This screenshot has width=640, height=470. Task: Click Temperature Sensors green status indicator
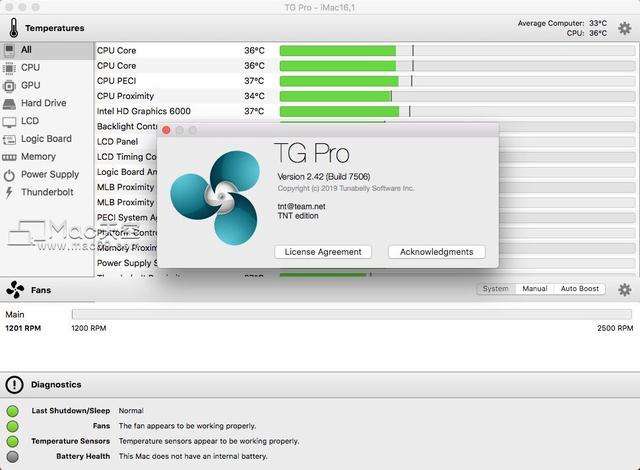pos(13,441)
